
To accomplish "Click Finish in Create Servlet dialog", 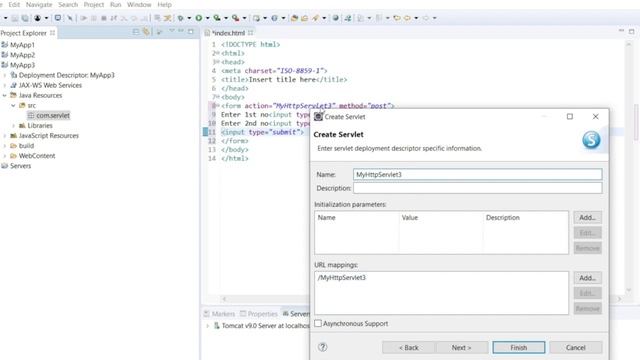I will pyautogui.click(x=519, y=347).
